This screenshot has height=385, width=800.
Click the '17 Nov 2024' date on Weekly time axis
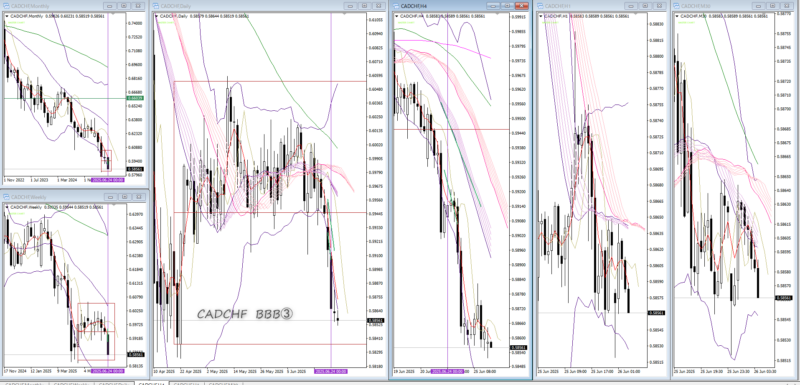(14, 371)
